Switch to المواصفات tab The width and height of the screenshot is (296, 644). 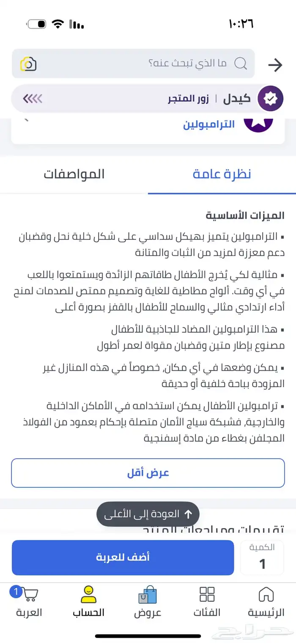pyautogui.click(x=74, y=174)
